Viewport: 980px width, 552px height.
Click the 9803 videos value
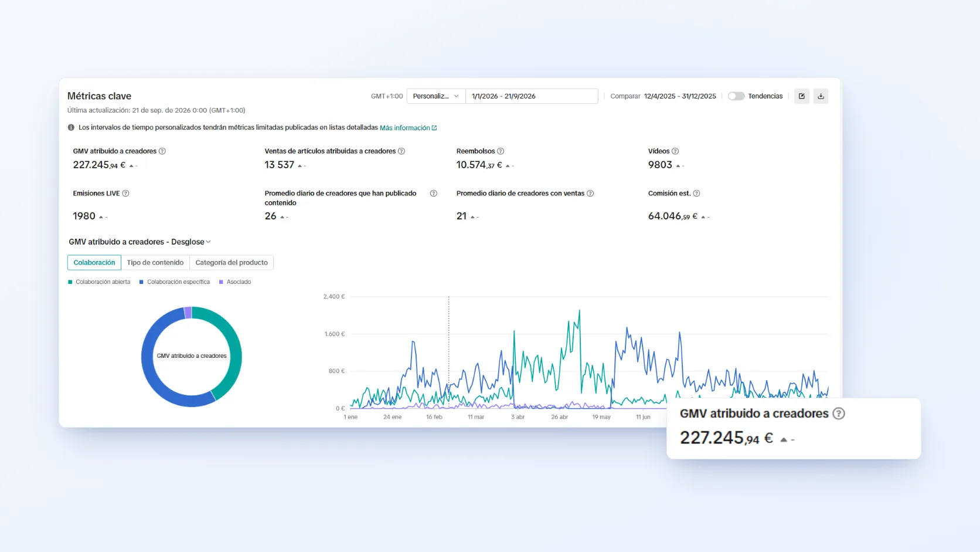click(660, 165)
